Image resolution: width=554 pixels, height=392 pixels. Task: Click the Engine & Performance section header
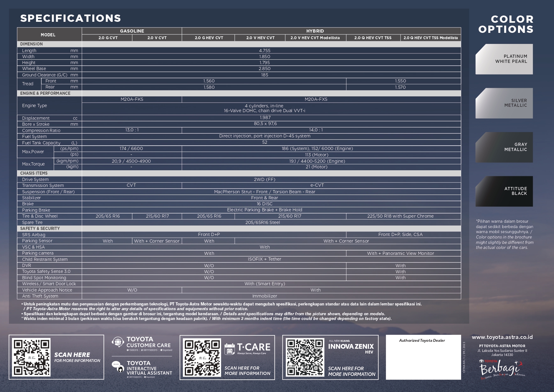point(45,93)
